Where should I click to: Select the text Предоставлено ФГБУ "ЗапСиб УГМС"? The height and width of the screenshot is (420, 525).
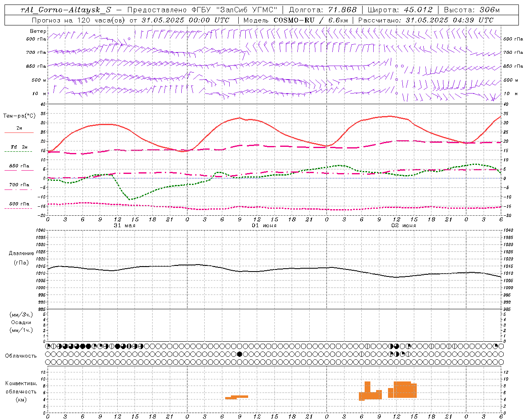pyautogui.click(x=203, y=10)
